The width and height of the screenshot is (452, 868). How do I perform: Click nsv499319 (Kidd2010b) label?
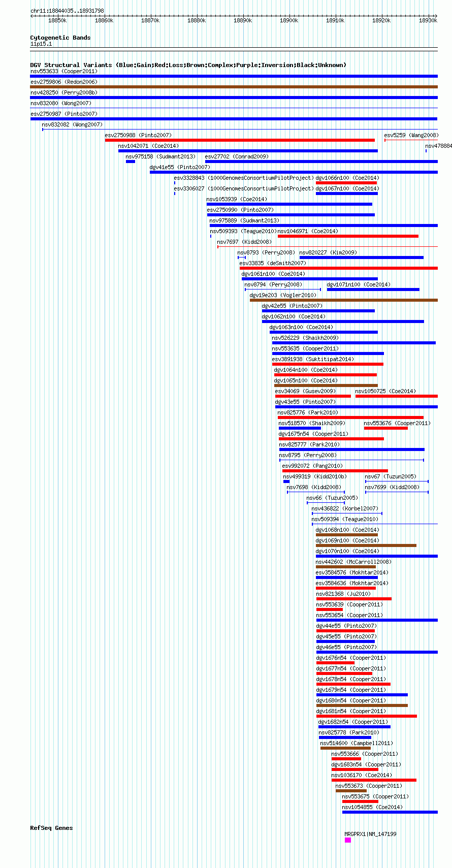point(315,476)
